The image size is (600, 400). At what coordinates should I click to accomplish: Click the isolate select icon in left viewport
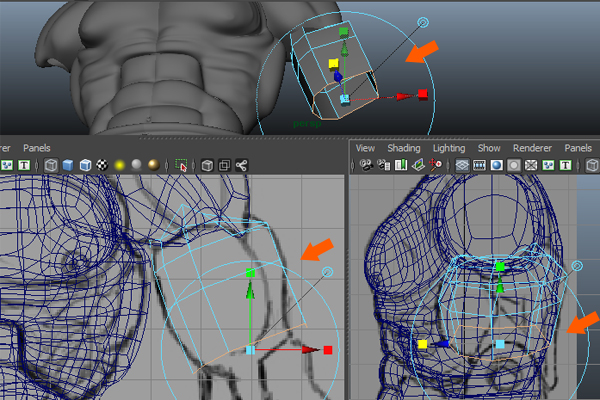click(x=181, y=165)
